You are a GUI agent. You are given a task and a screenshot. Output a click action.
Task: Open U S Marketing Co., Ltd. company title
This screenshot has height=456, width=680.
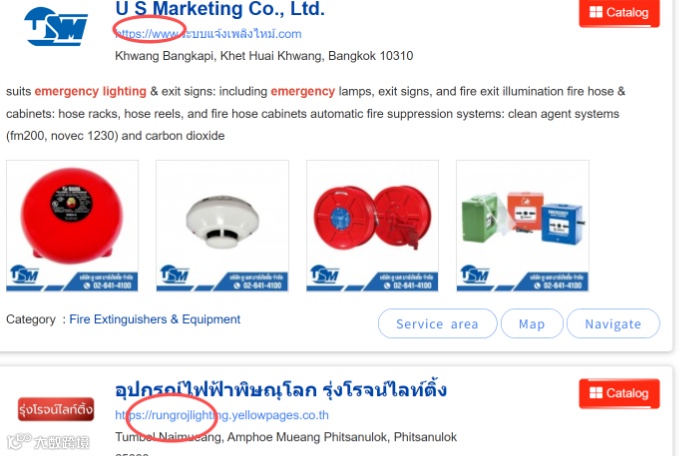(220, 8)
